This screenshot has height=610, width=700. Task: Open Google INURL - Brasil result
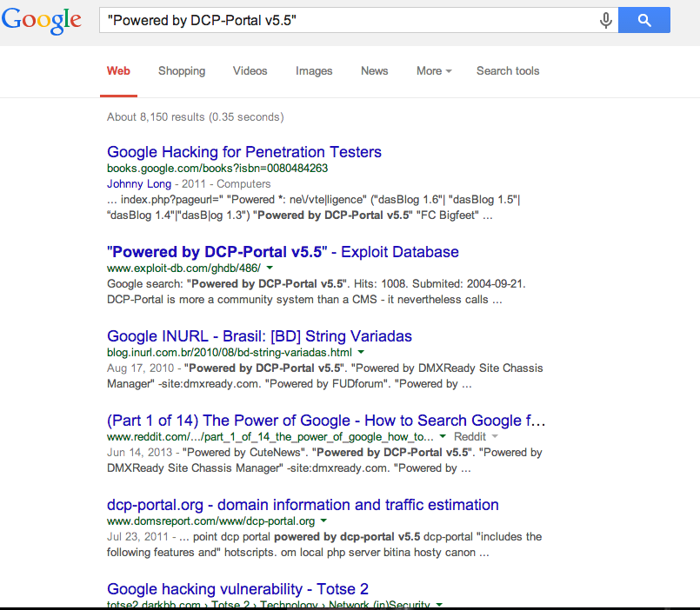pos(259,336)
